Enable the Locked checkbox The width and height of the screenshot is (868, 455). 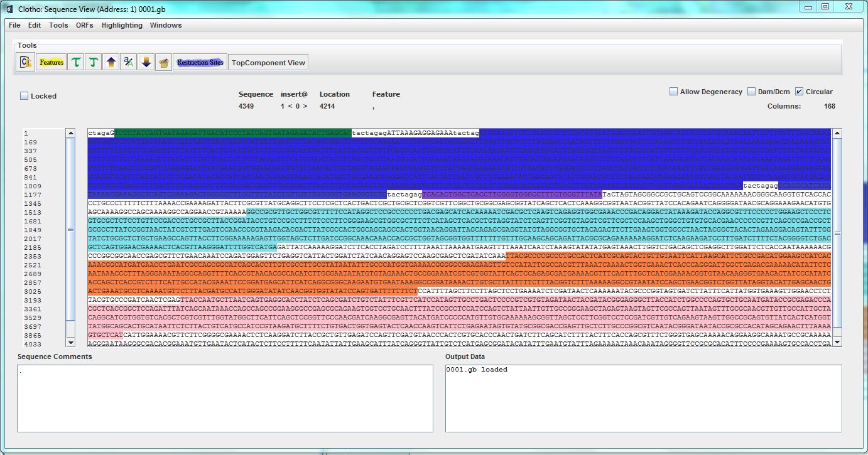pyautogui.click(x=24, y=96)
